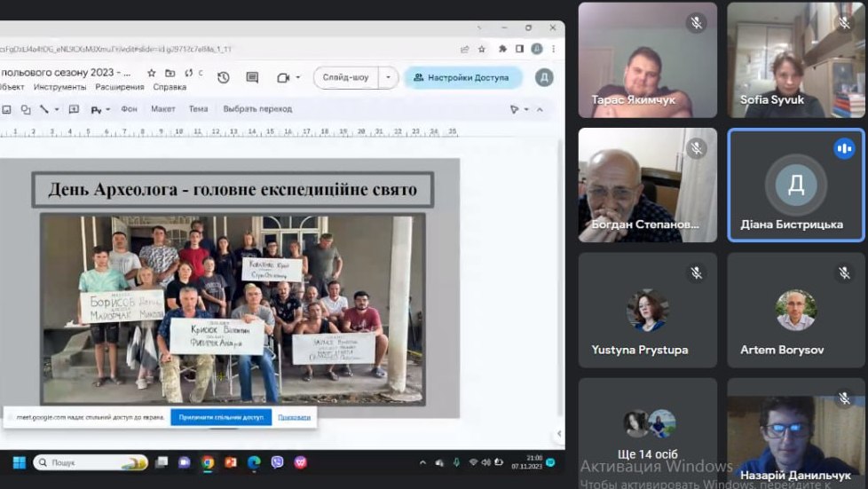The width and height of the screenshot is (868, 489).
Task: Open the comments history icon
Action: tap(252, 77)
